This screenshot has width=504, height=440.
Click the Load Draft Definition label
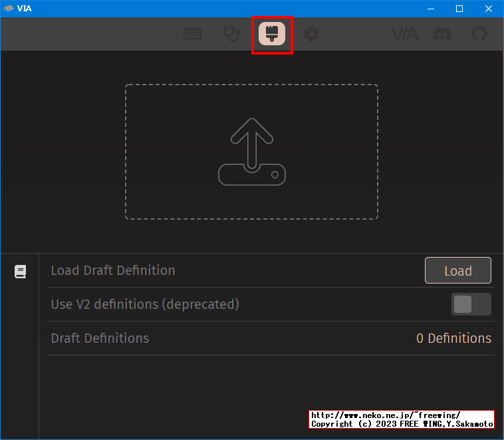click(113, 270)
